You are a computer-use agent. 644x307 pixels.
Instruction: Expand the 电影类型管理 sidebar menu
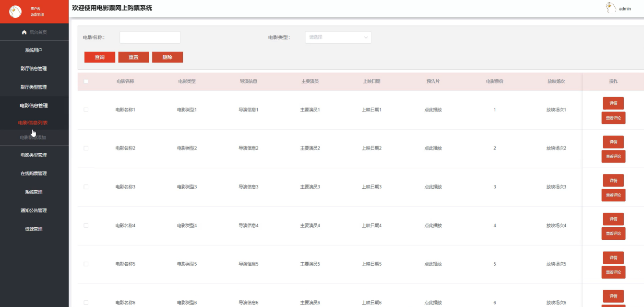[35, 155]
